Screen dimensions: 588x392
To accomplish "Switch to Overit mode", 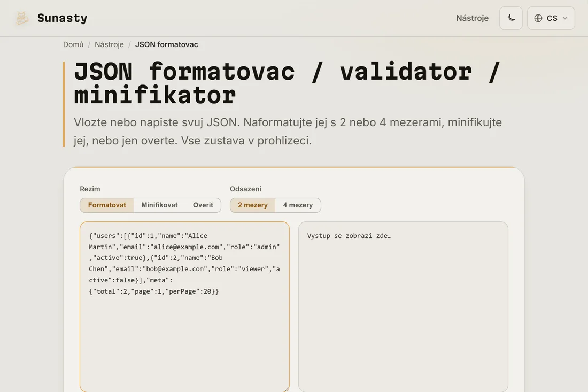I will [203, 205].
